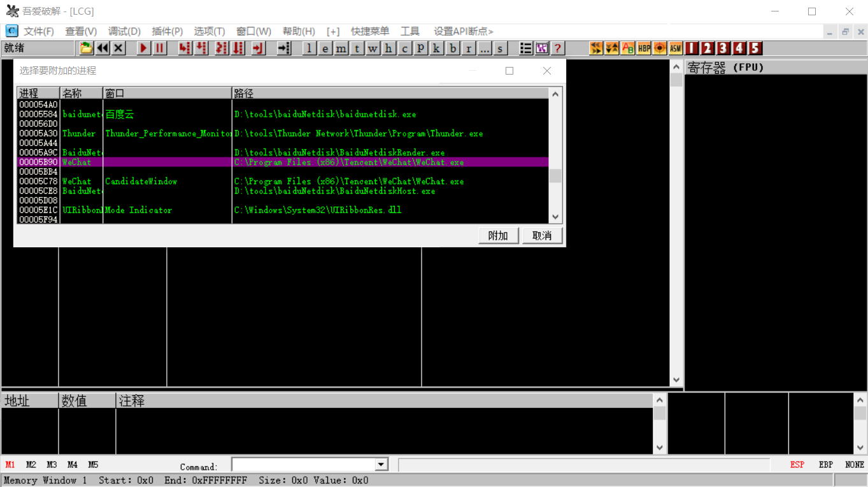This screenshot has height=487, width=868.
Task: Select NONE in the status bar
Action: (854, 465)
